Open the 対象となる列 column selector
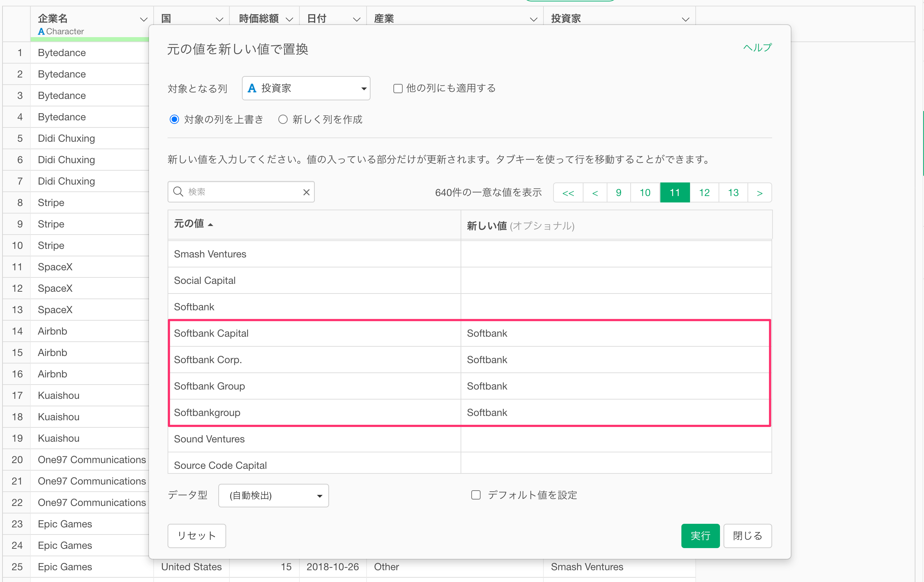This screenshot has height=582, width=924. (306, 88)
